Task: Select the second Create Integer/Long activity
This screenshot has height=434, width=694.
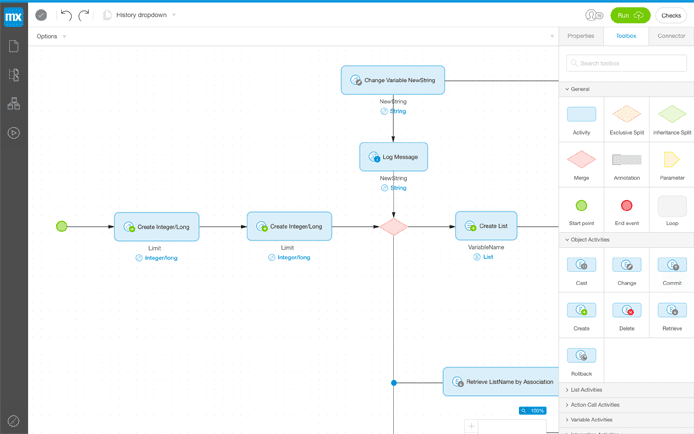Action: point(289,226)
